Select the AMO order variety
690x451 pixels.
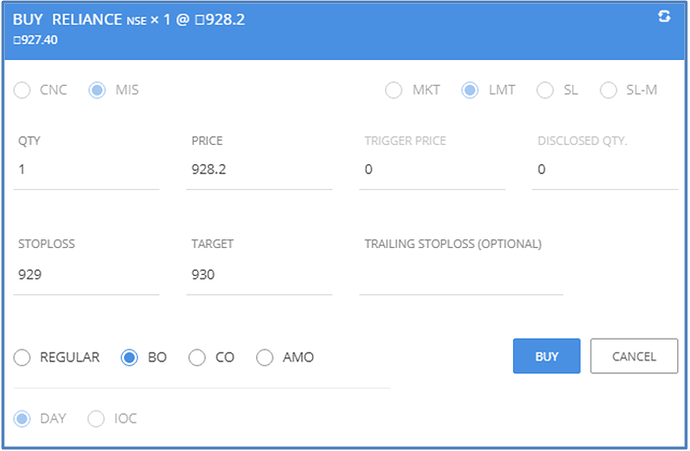(x=265, y=357)
